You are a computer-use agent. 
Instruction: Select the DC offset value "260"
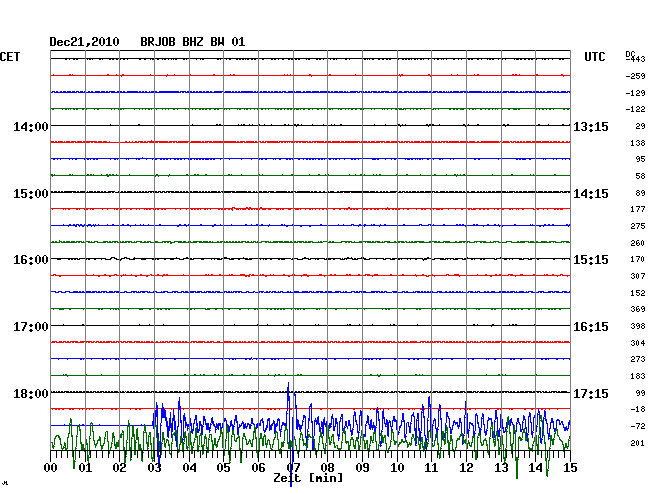coord(638,243)
